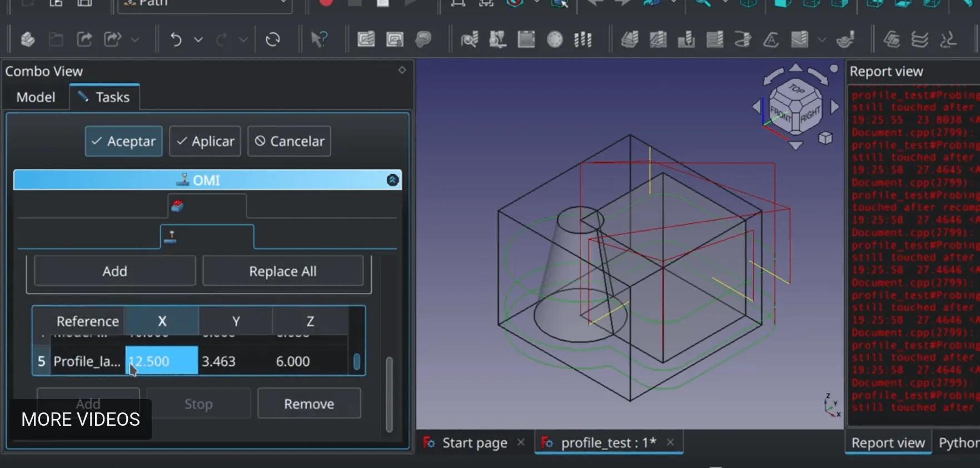Activate the What's This help cursor

tap(319, 39)
